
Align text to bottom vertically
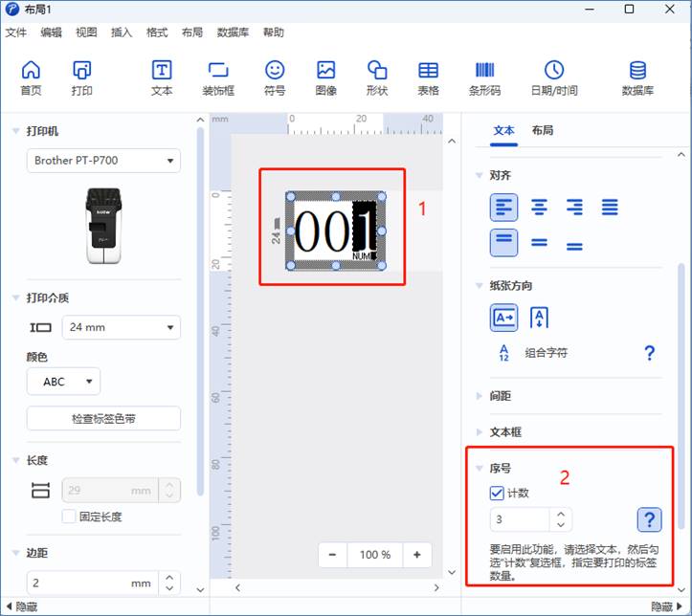coord(574,245)
